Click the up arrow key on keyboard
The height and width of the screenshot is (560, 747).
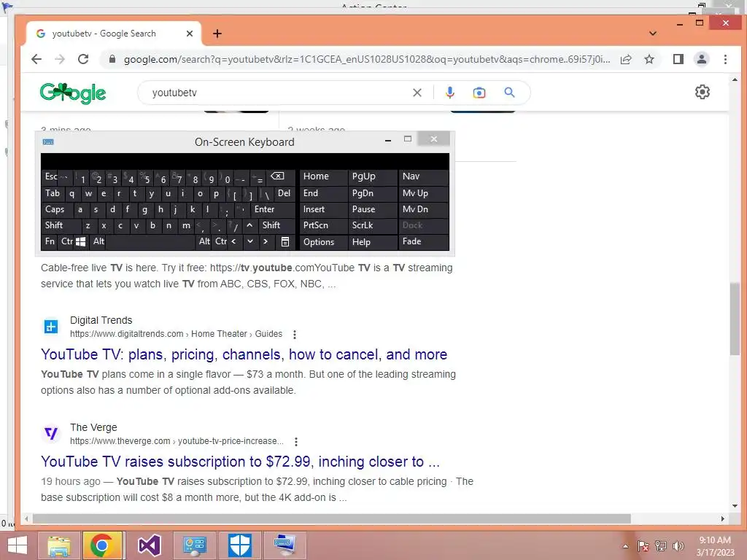(249, 225)
